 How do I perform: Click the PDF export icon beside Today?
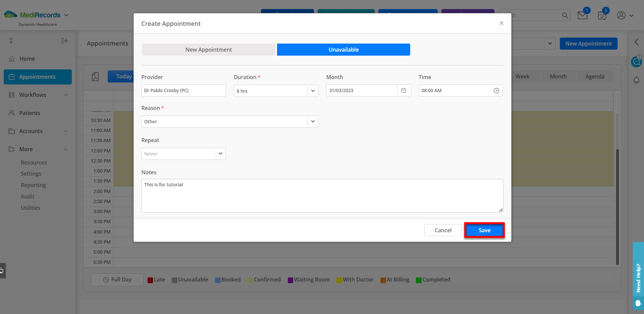[x=95, y=77]
